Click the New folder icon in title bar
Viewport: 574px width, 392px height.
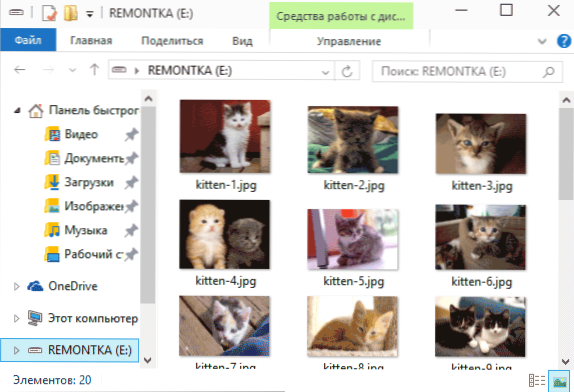pos(70,13)
